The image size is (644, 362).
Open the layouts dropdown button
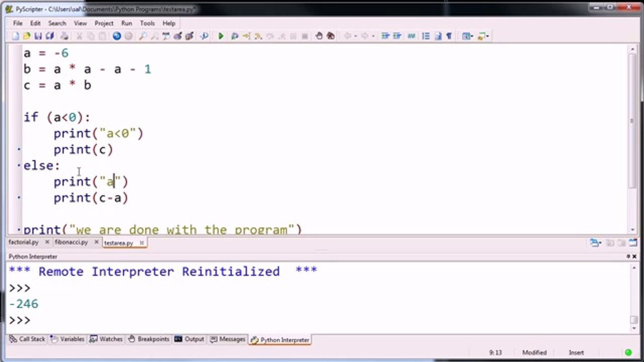(467, 36)
